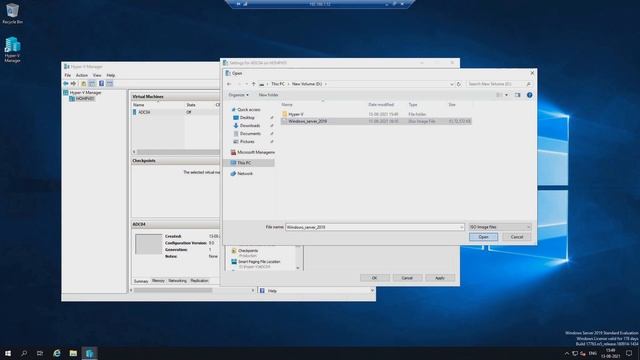Open Recycle Bin on the desktop
The height and width of the screenshot is (360, 640).
(x=12, y=13)
